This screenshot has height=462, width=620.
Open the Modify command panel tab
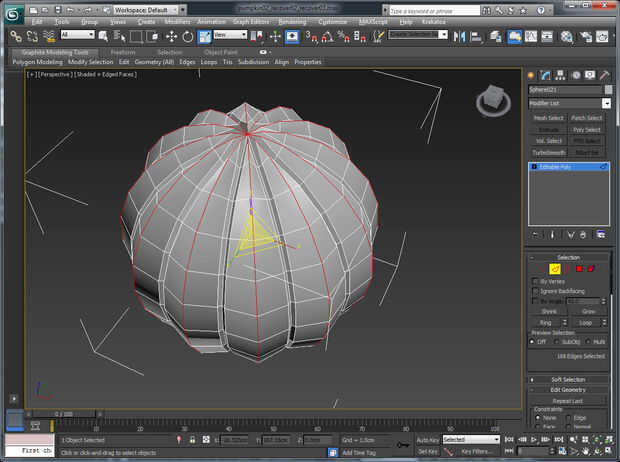pyautogui.click(x=546, y=75)
